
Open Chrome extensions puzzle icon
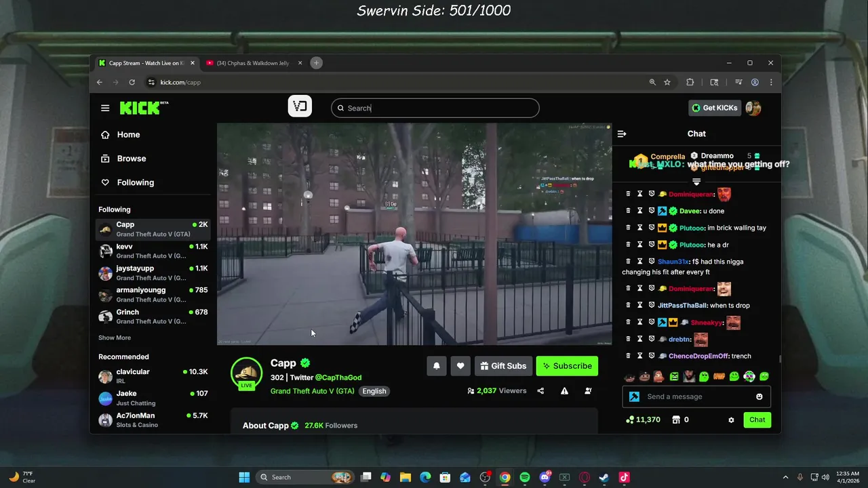(x=690, y=82)
